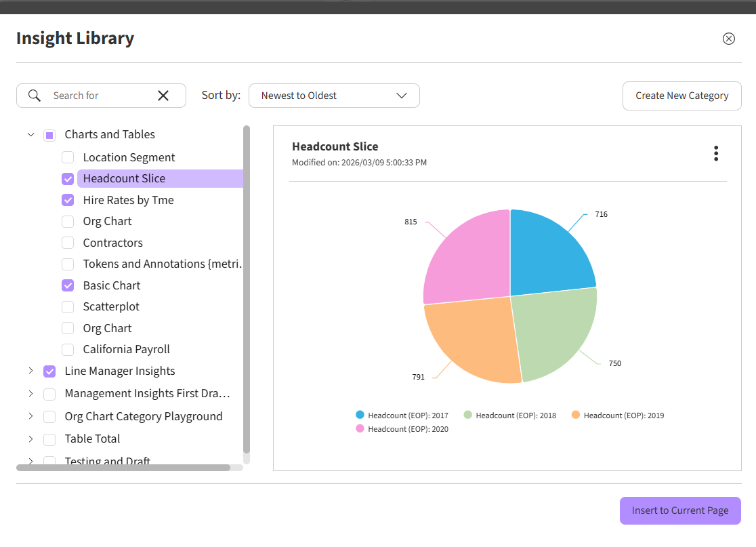Screen dimensions: 756x547
Task: Uncheck the Hire Rates by Tme checkbox
Action: point(68,200)
